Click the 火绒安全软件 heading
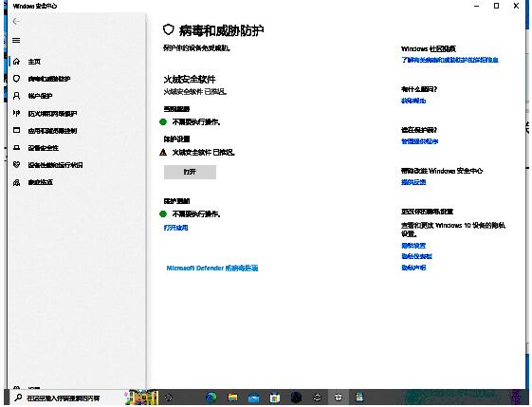Viewport: 532px width, 407px height. pos(190,80)
